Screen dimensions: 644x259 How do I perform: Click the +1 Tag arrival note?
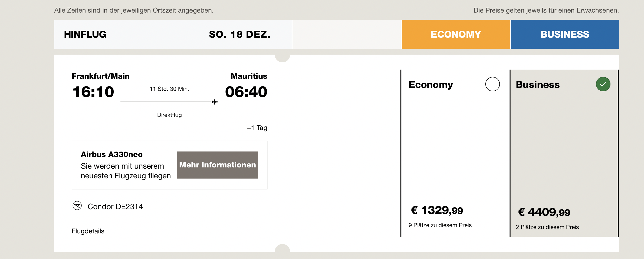click(x=257, y=128)
